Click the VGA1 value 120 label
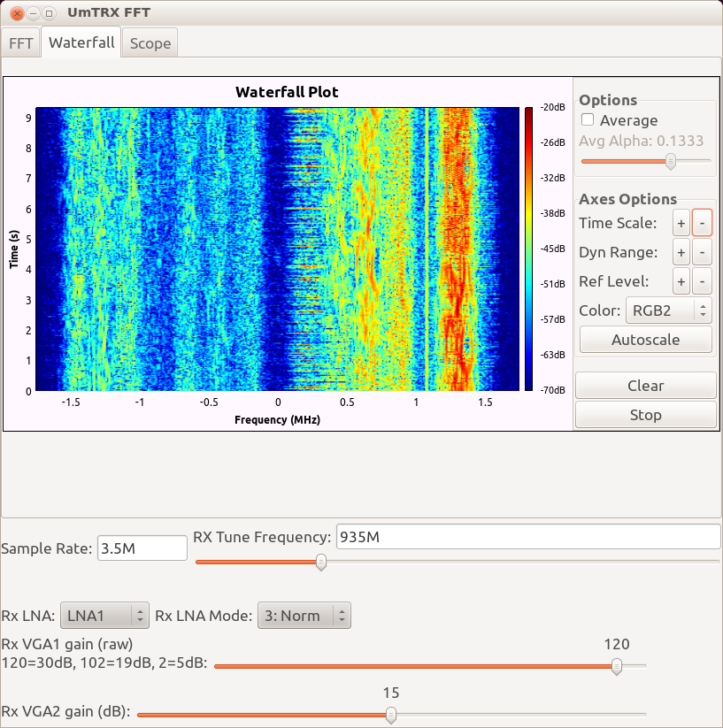 click(x=617, y=644)
